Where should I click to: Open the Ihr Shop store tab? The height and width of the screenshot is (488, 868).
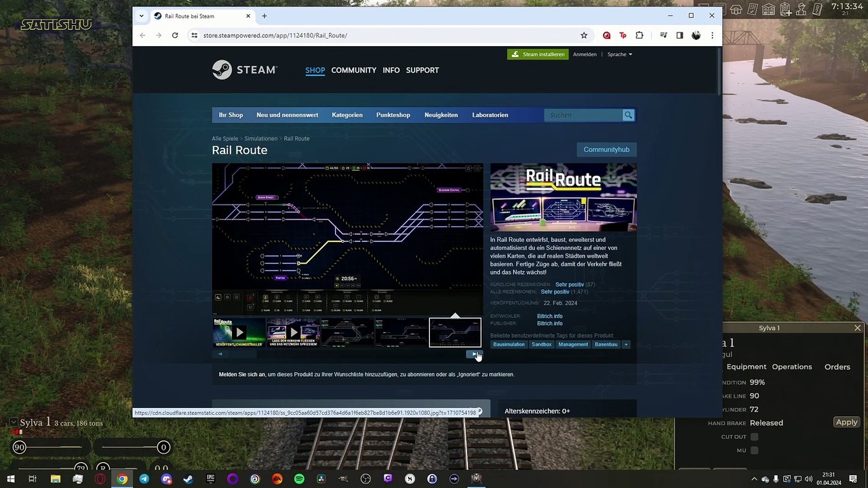[x=231, y=115]
